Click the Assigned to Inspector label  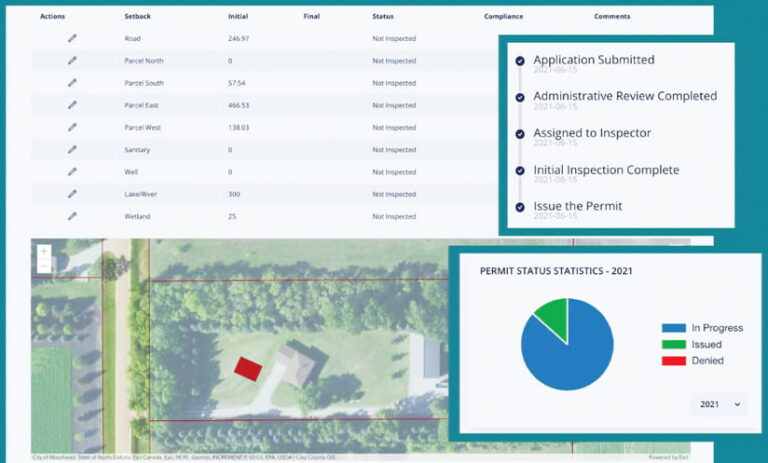tap(592, 133)
